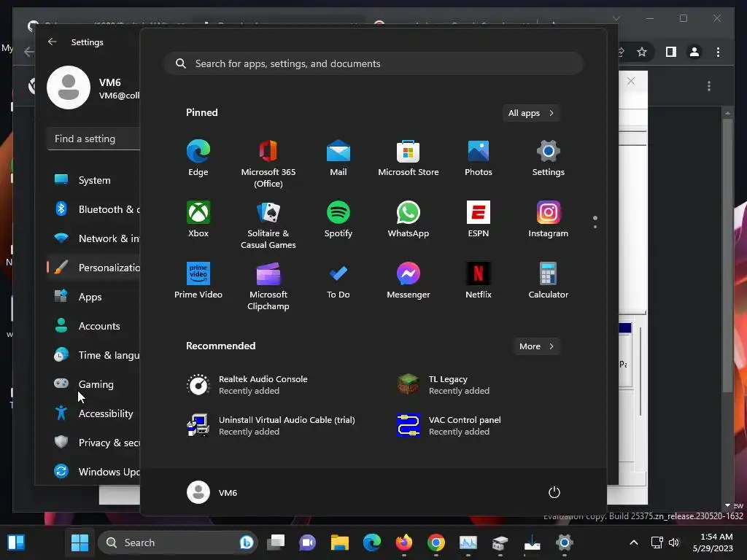747x560 pixels.
Task: Open Chrome profile icon
Action: coord(694,52)
